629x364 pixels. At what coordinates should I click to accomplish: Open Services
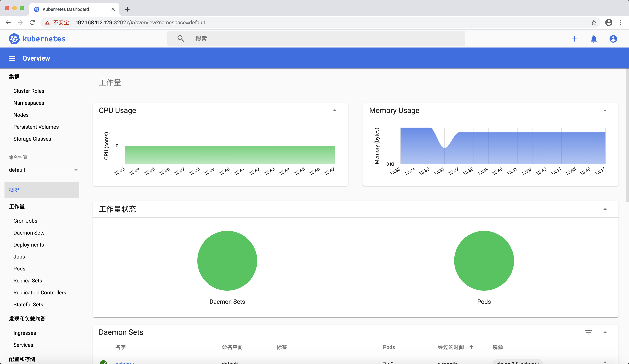coord(23,345)
